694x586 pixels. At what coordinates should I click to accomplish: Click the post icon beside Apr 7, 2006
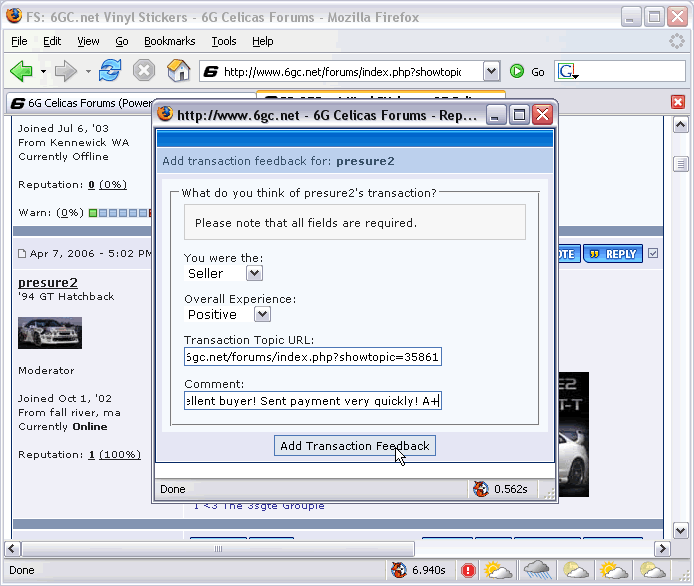22,254
